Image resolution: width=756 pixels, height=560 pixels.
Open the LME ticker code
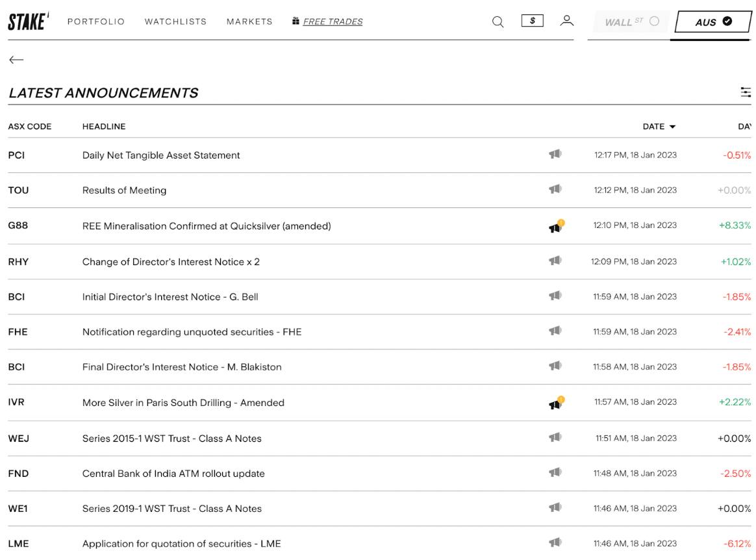pos(18,544)
